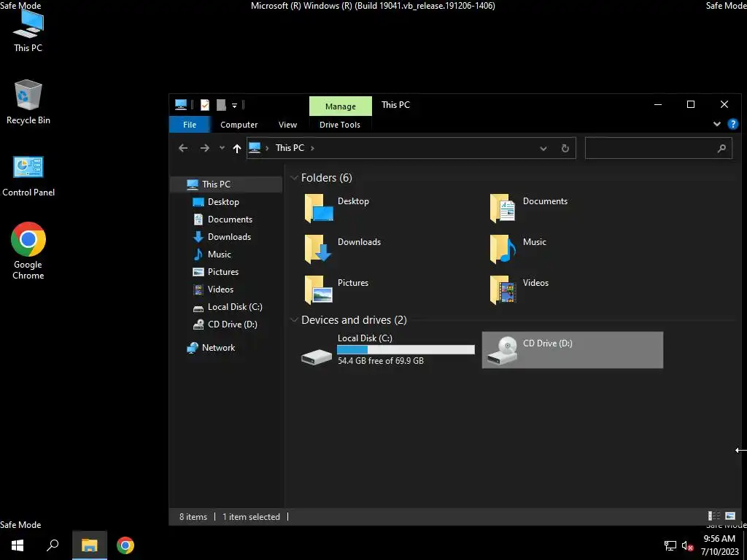Click the This PC breadcrumb in address bar

(x=290, y=148)
